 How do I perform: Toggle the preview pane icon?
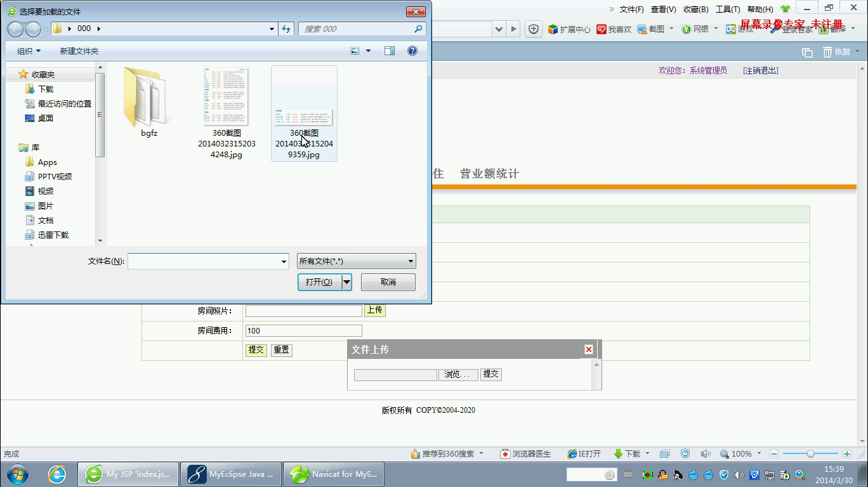390,51
